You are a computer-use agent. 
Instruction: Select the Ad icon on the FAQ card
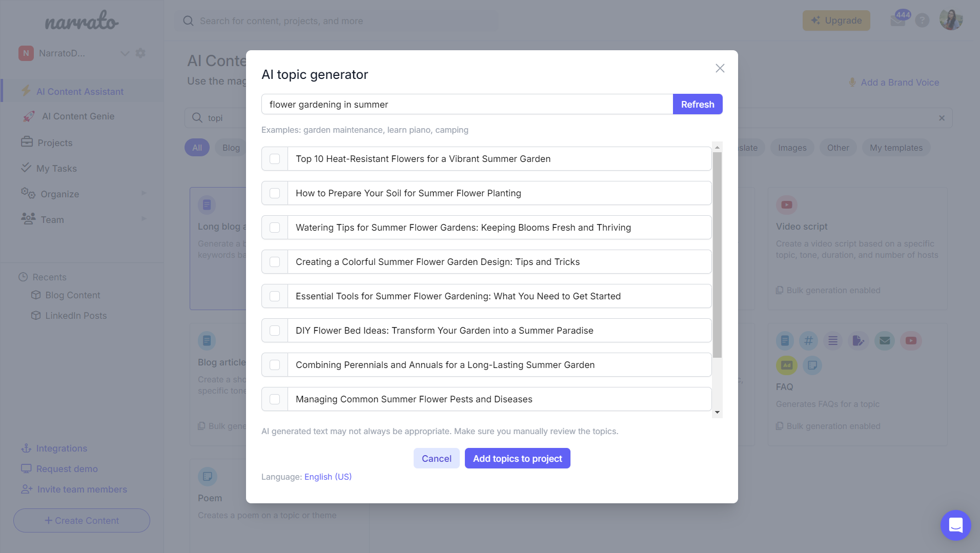(x=787, y=365)
